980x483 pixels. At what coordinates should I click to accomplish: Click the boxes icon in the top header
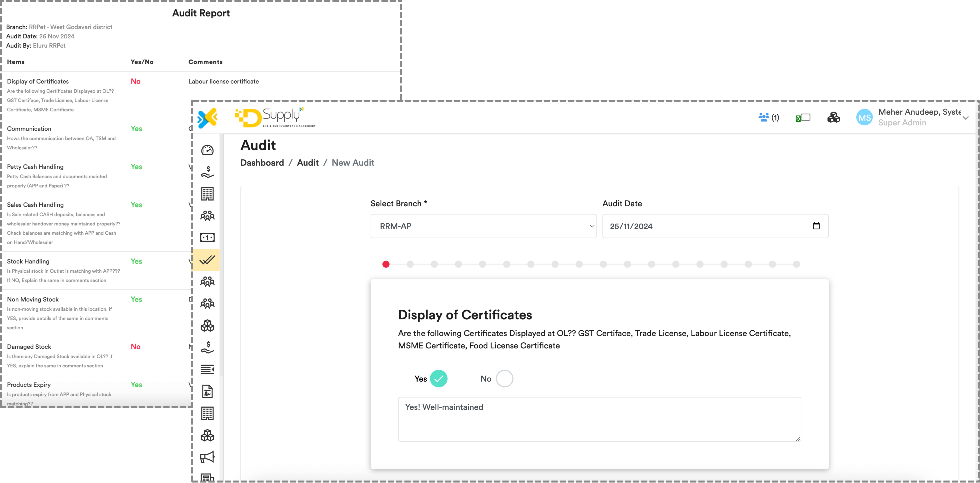point(833,118)
